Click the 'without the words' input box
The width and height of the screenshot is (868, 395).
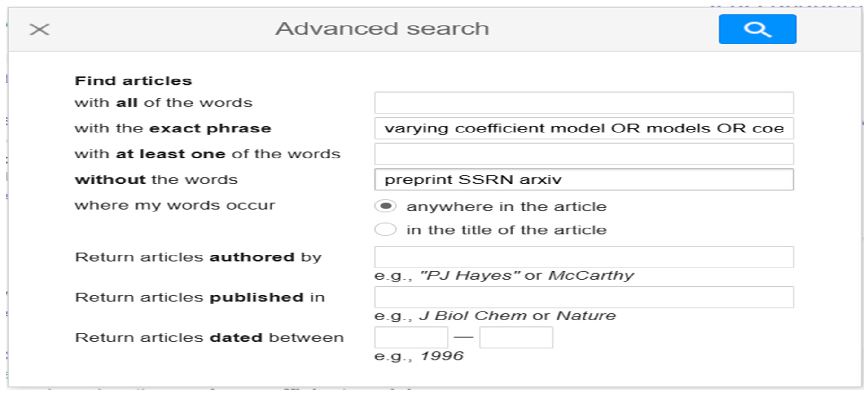[584, 180]
